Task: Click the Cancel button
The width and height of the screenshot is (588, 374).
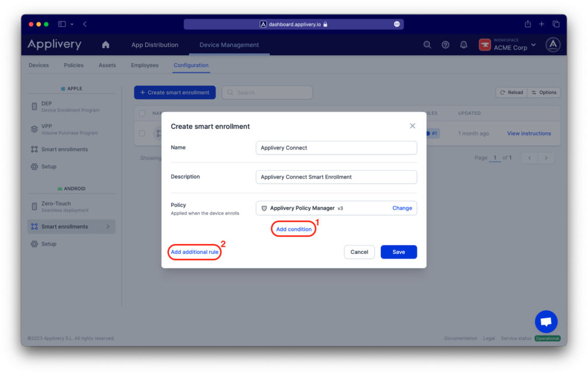Action: [359, 252]
